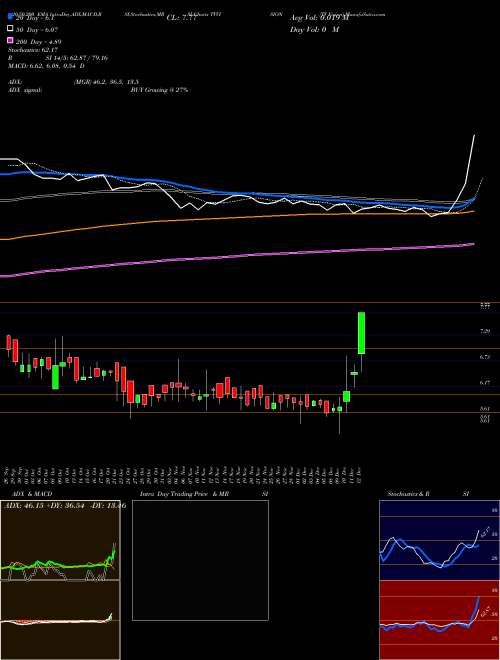Click the 'BUY Growing @ 27%' signal text
This screenshot has width=500, height=660.
click(x=159, y=90)
